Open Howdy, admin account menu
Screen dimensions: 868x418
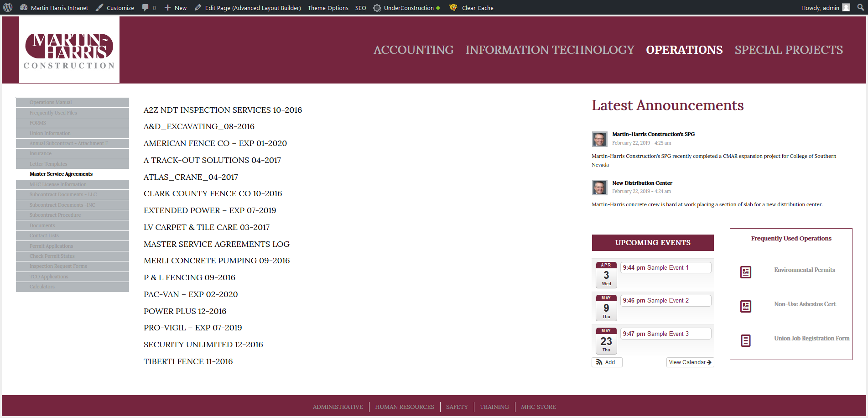825,8
